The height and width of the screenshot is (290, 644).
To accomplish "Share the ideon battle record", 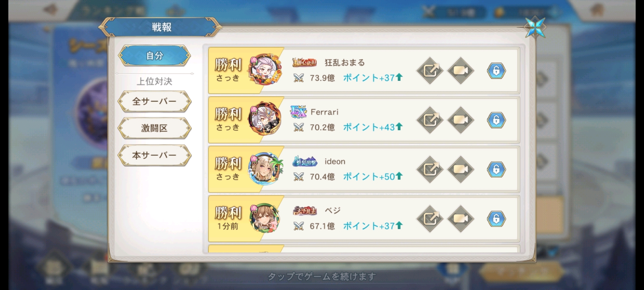I will point(430,169).
